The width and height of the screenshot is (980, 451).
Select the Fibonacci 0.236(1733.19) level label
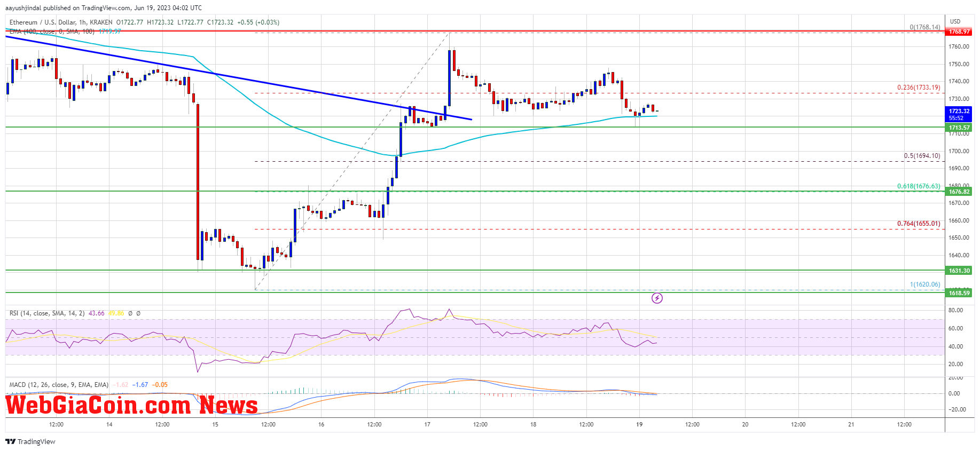(x=919, y=87)
